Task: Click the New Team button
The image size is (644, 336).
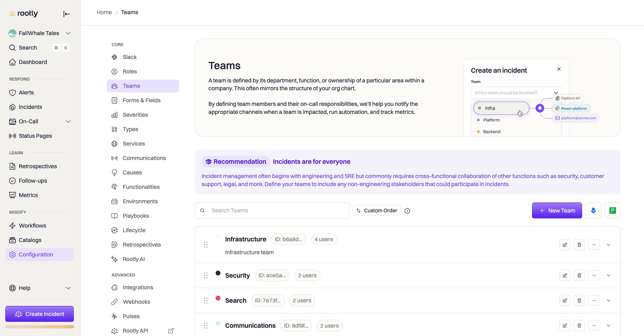Action: click(557, 211)
